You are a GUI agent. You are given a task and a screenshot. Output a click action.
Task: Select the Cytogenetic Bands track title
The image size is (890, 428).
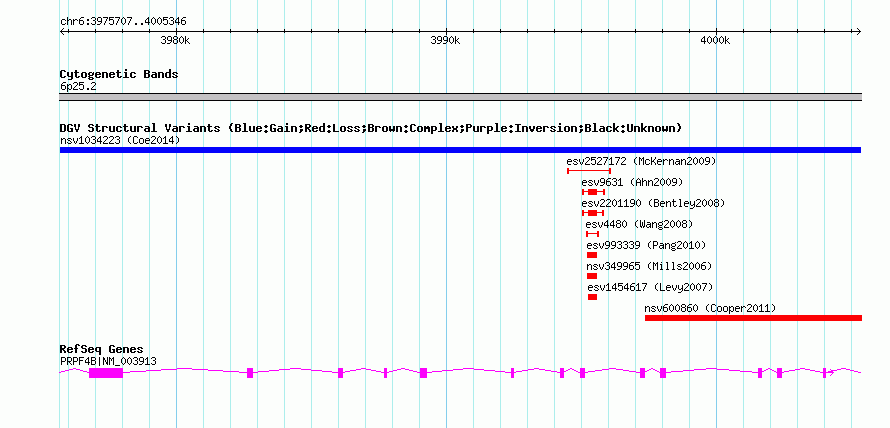(x=119, y=74)
